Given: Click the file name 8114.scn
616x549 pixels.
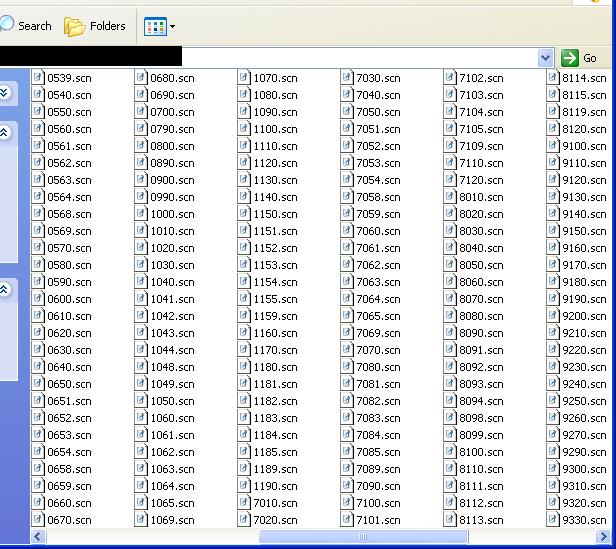Looking at the screenshot, I should (584, 78).
